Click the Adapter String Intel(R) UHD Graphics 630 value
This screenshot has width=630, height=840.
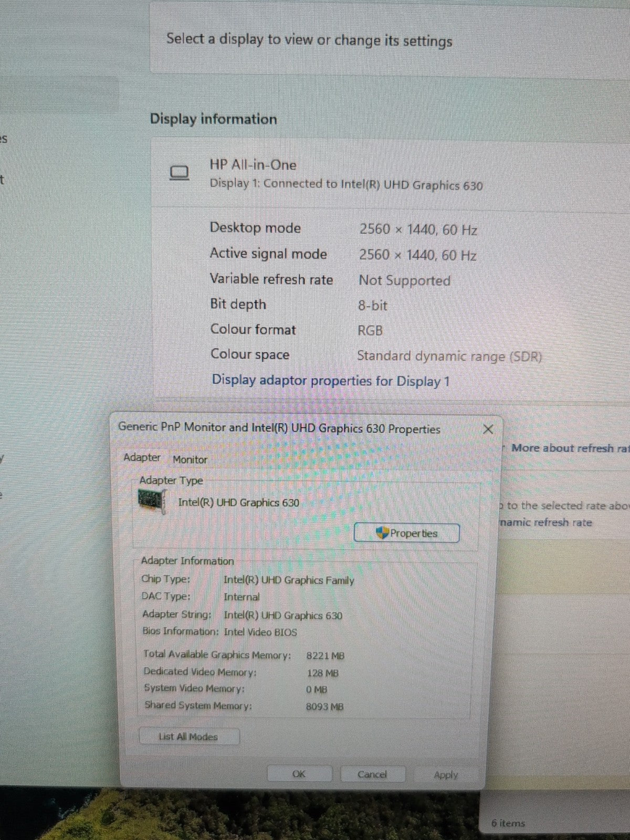pyautogui.click(x=283, y=615)
